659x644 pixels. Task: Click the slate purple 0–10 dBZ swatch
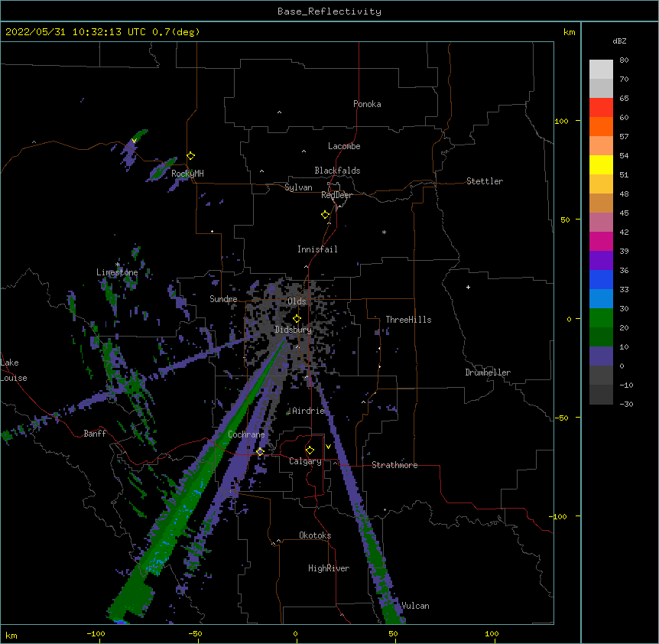(601, 356)
